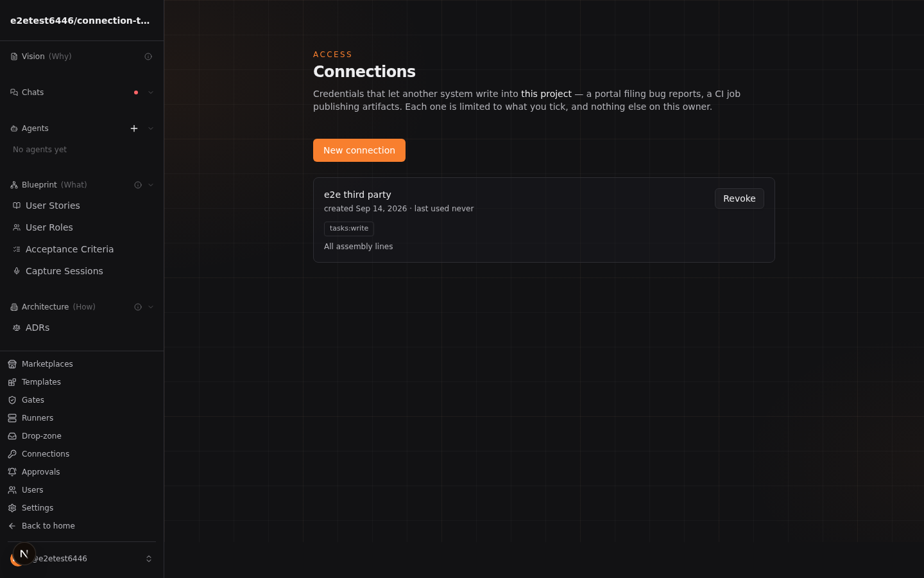
Task: Open Runners via the server icon
Action: (12, 418)
